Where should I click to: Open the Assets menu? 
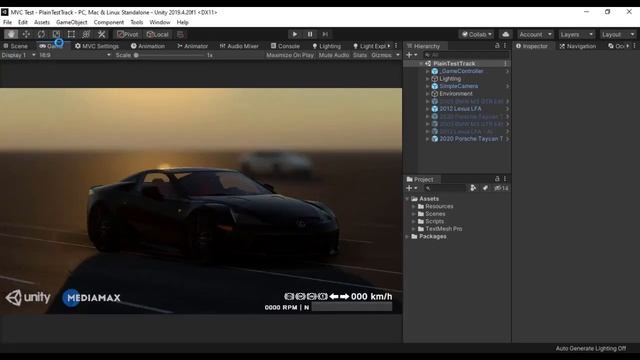point(42,22)
